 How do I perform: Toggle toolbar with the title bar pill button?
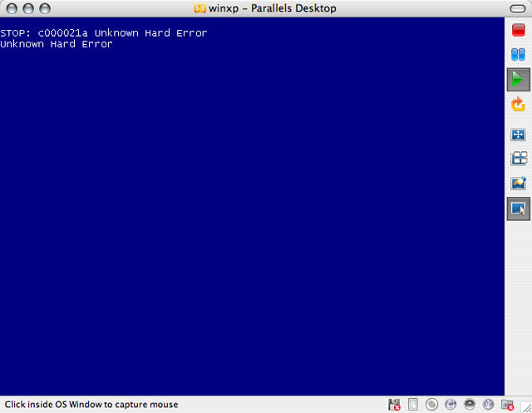coord(518,8)
